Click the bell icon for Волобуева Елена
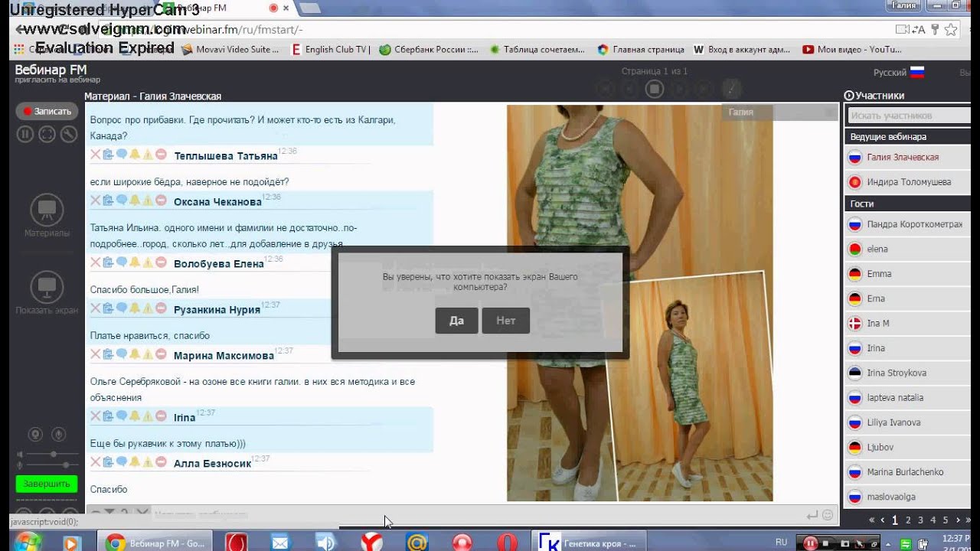 tap(134, 262)
